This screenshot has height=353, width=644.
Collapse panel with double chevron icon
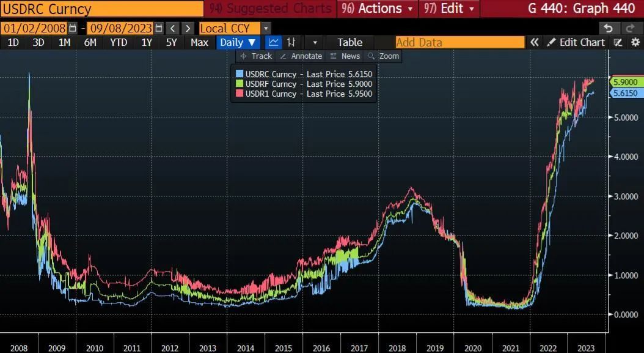(x=535, y=42)
